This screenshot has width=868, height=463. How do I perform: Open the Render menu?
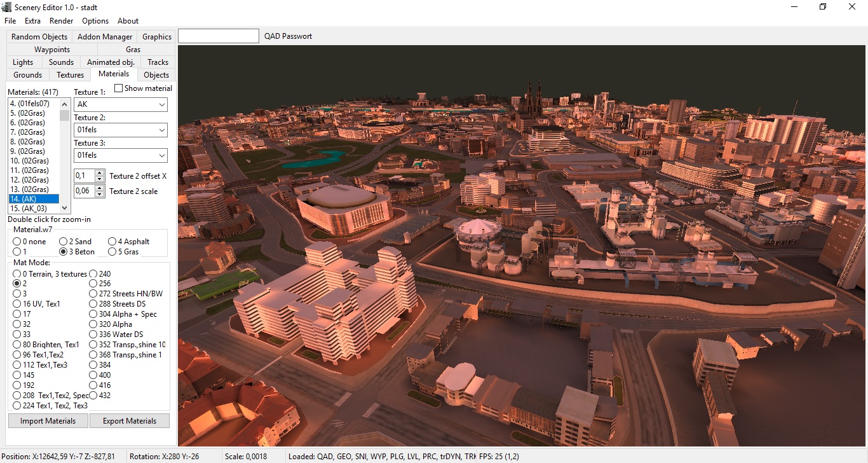(x=62, y=21)
